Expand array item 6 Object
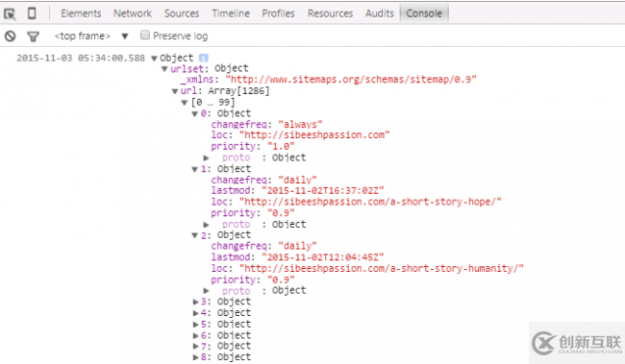625x364 pixels. (195, 335)
